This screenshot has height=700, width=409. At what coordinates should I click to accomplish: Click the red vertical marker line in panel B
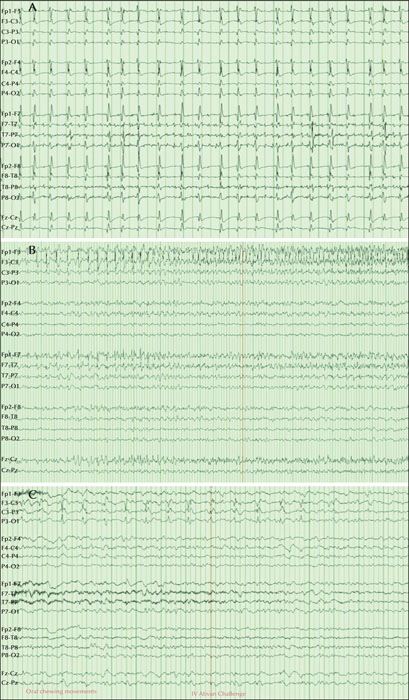click(x=242, y=362)
